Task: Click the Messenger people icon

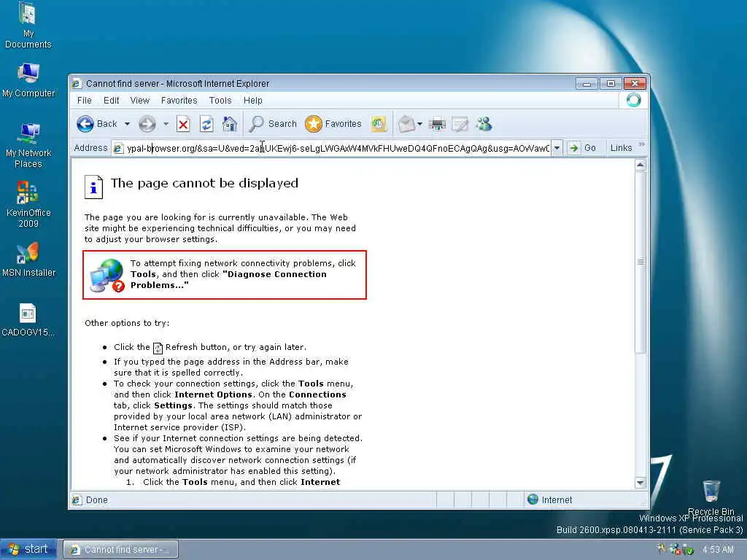Action: tap(484, 124)
